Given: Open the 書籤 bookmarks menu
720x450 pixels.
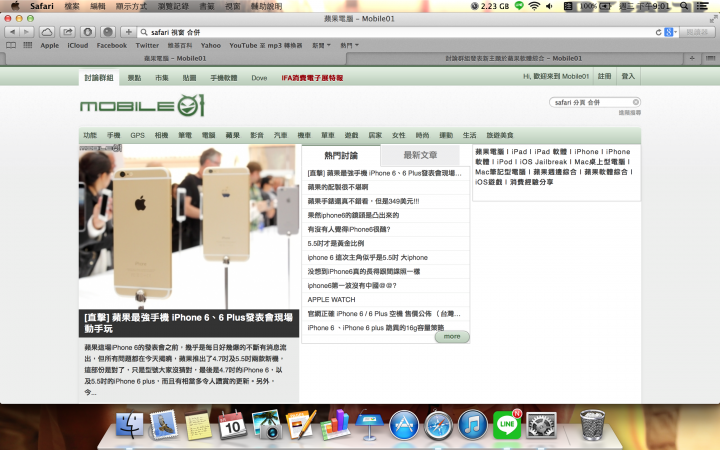Looking at the screenshot, I should (x=207, y=6).
